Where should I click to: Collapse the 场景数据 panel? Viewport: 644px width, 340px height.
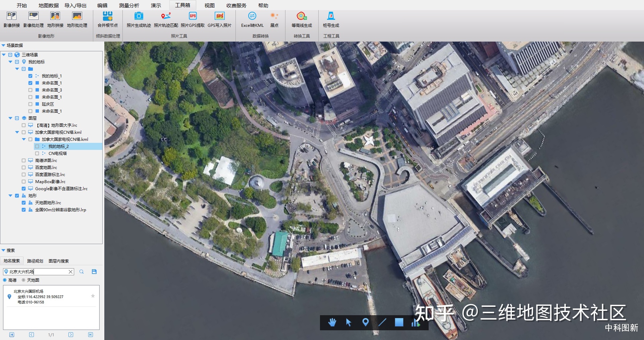pos(3,46)
